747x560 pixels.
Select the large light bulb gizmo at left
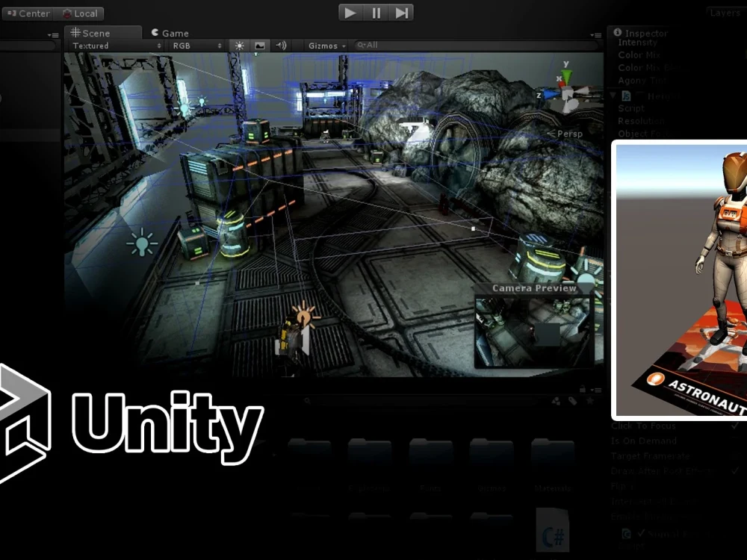click(141, 242)
